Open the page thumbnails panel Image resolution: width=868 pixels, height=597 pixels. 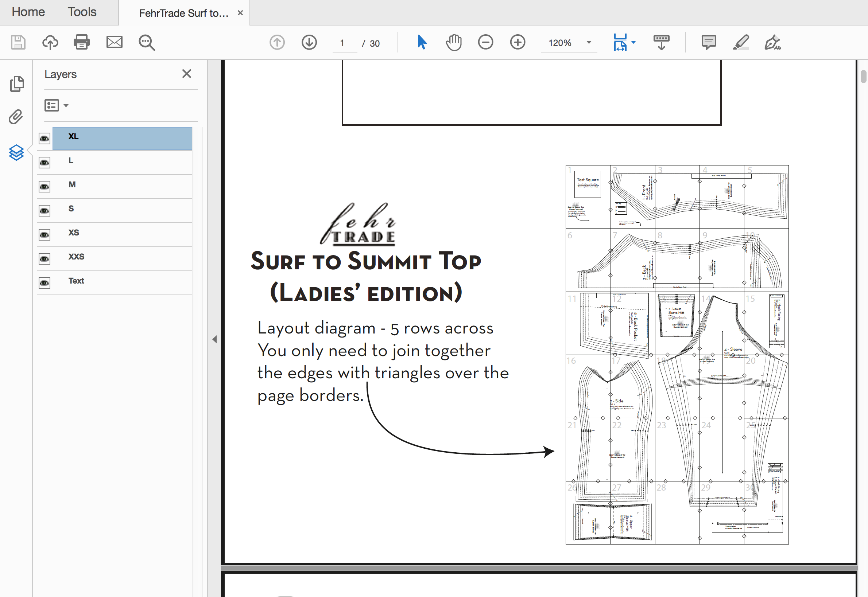click(x=17, y=83)
